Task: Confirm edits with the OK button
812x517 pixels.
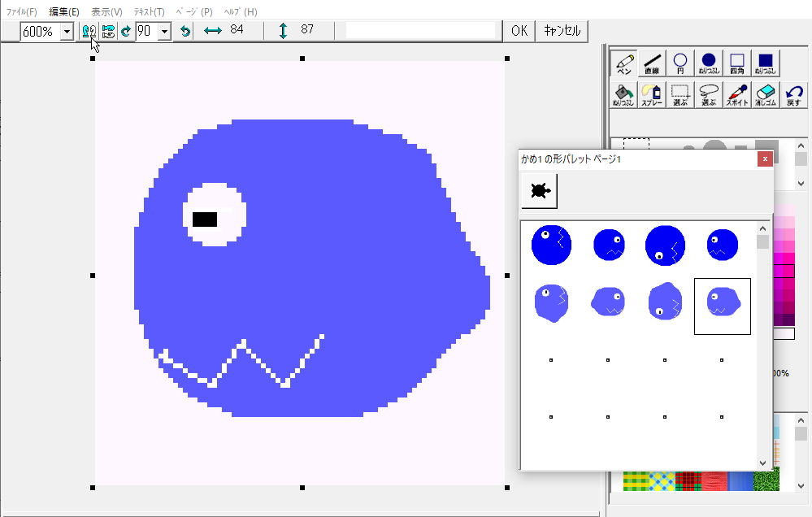Action: click(519, 31)
